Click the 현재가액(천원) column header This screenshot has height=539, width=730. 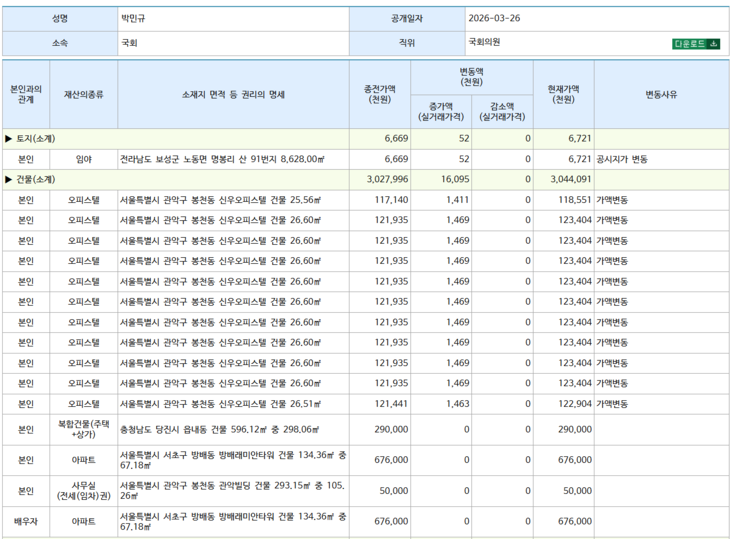coord(563,94)
